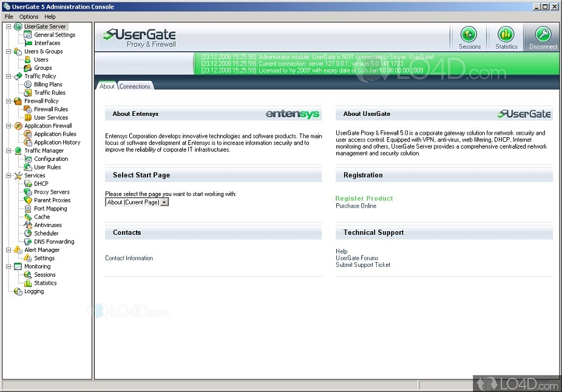Select the Antiviruses icon in tree
The width and height of the screenshot is (562, 392).
pos(28,225)
